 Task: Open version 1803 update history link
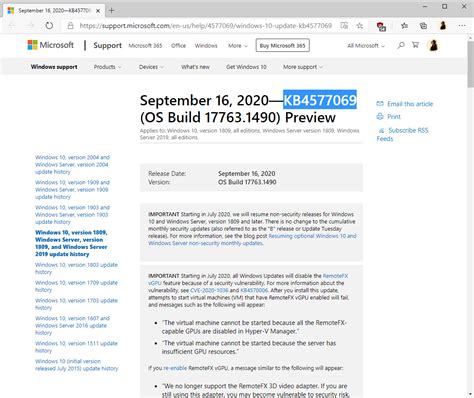tap(76, 268)
